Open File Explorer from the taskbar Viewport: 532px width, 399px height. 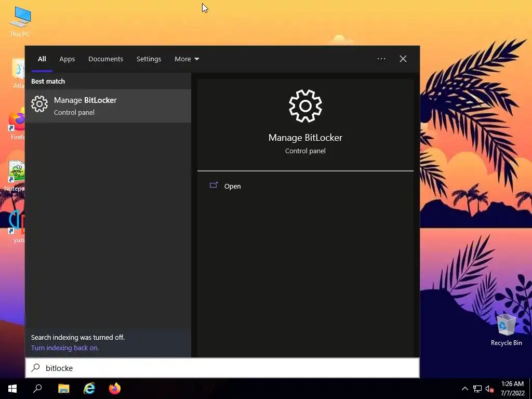(x=63, y=389)
